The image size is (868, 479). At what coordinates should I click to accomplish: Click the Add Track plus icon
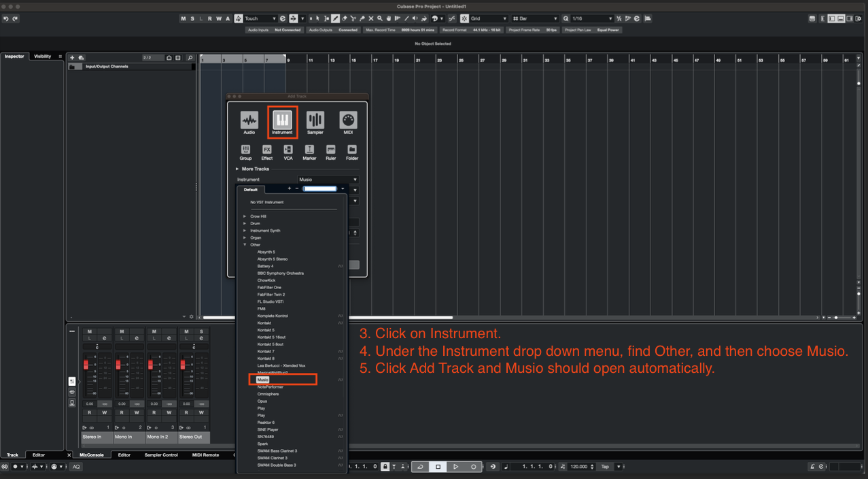(73, 58)
